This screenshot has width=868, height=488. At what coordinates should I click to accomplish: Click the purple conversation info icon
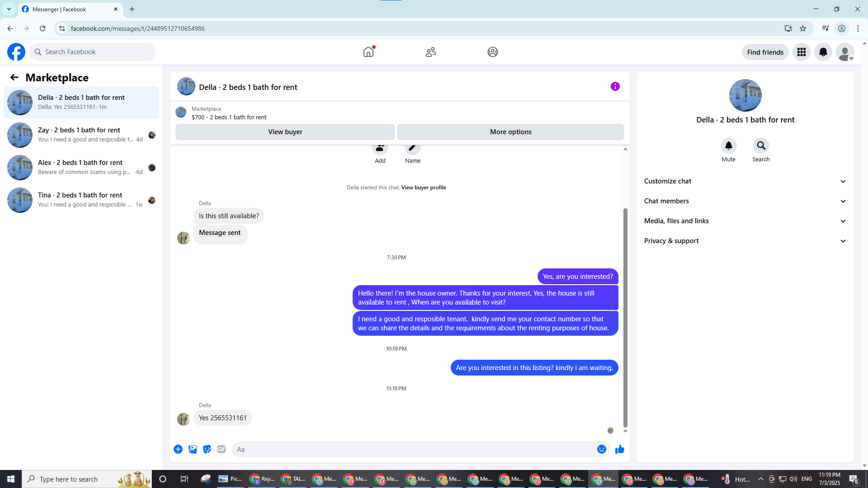pos(615,86)
